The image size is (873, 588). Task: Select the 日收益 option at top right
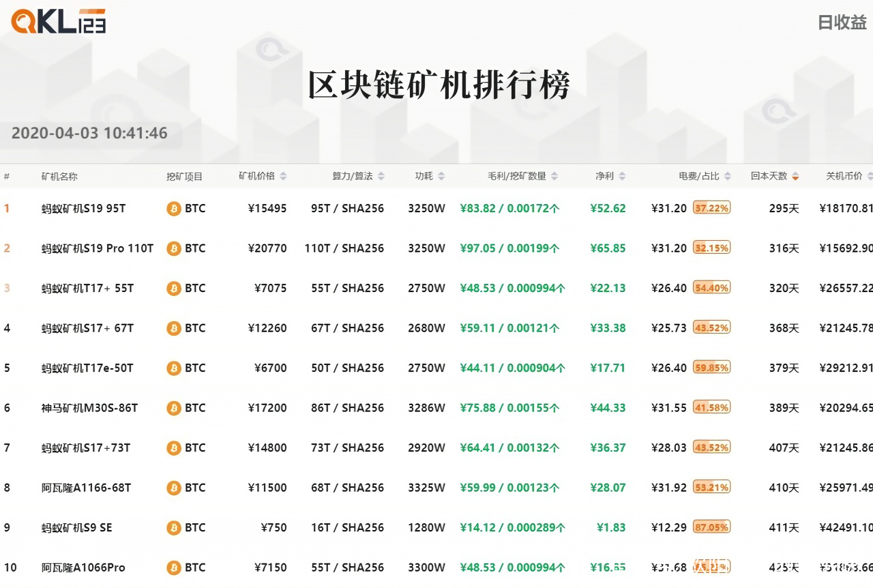pyautogui.click(x=842, y=23)
